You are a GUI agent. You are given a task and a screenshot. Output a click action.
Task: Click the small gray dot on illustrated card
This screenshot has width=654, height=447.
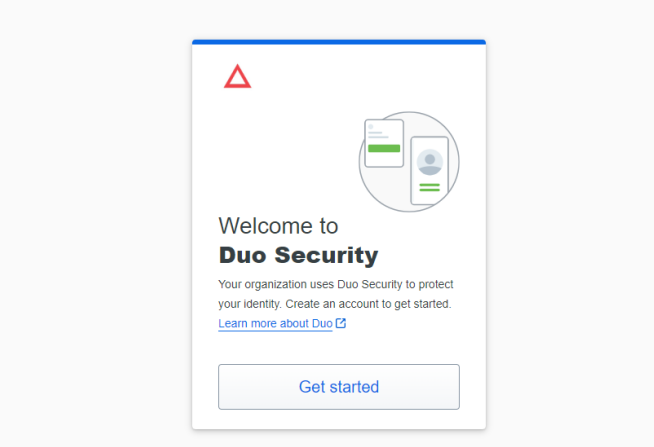[x=371, y=127]
